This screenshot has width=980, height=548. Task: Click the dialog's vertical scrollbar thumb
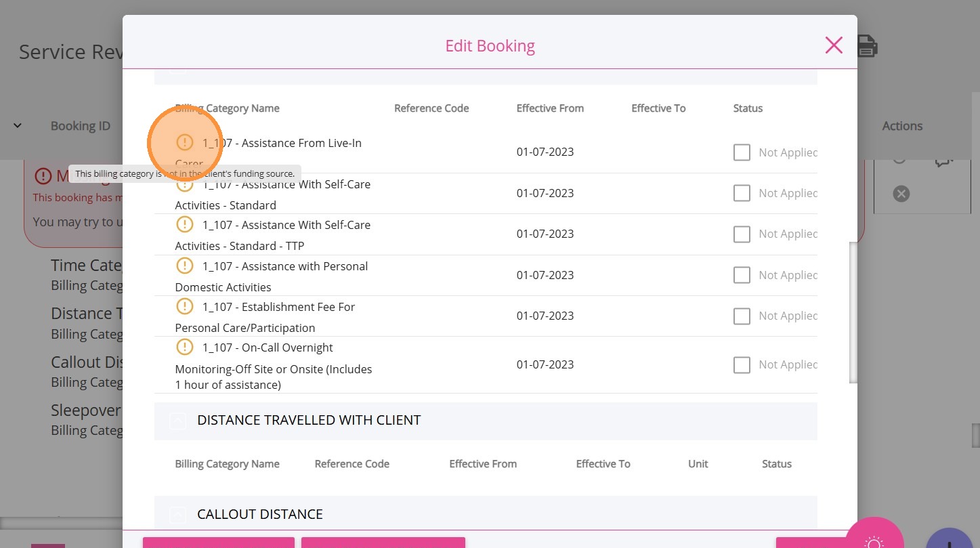pos(853,312)
